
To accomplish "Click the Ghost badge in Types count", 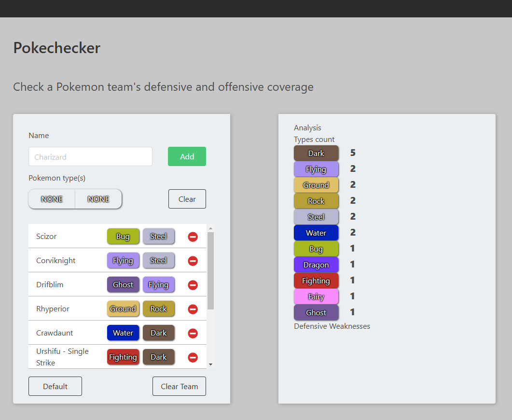I will point(316,313).
